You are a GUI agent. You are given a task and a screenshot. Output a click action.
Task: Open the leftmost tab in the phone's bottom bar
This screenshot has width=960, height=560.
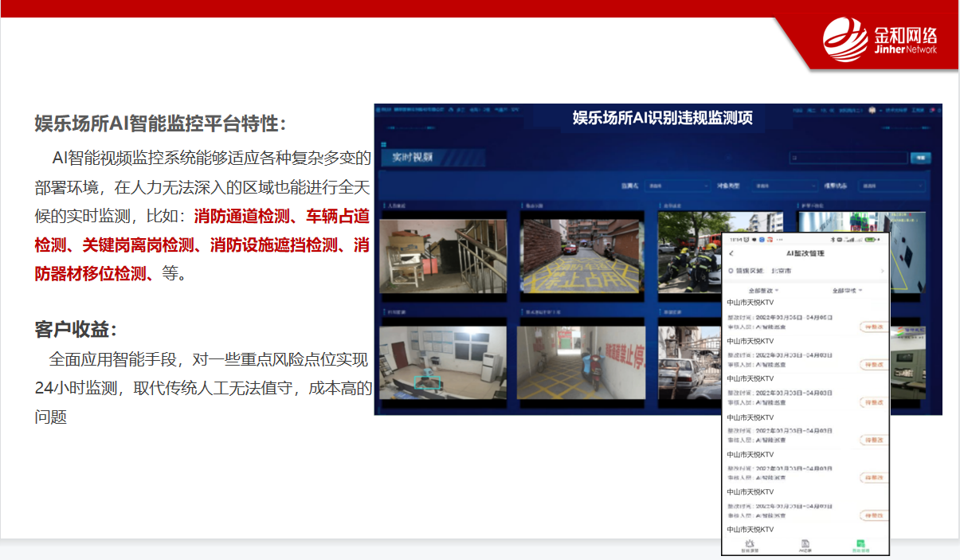point(750,546)
